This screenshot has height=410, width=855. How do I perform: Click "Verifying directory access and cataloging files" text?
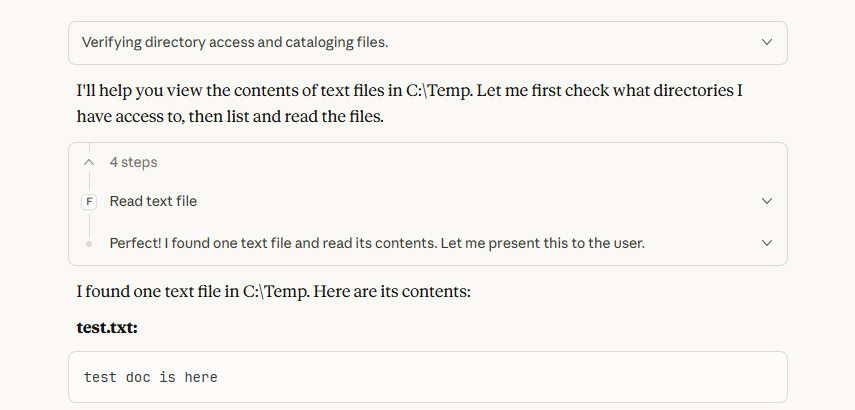(x=234, y=42)
